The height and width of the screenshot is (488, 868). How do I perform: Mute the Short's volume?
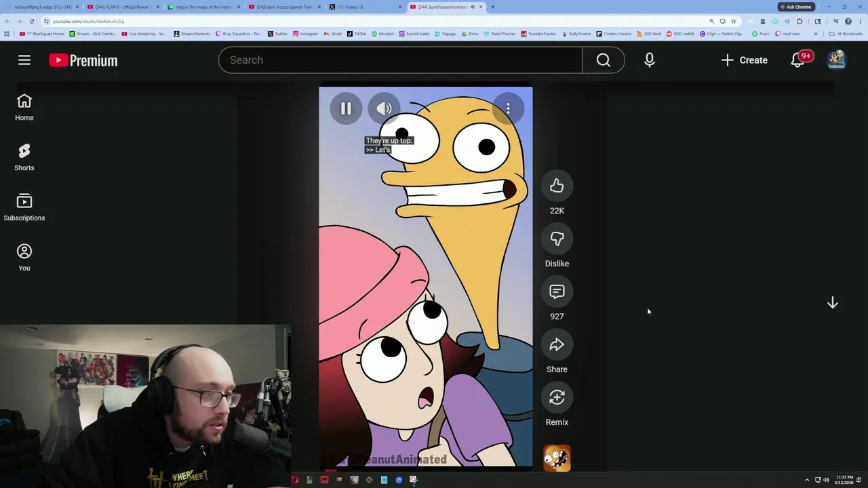tap(384, 108)
